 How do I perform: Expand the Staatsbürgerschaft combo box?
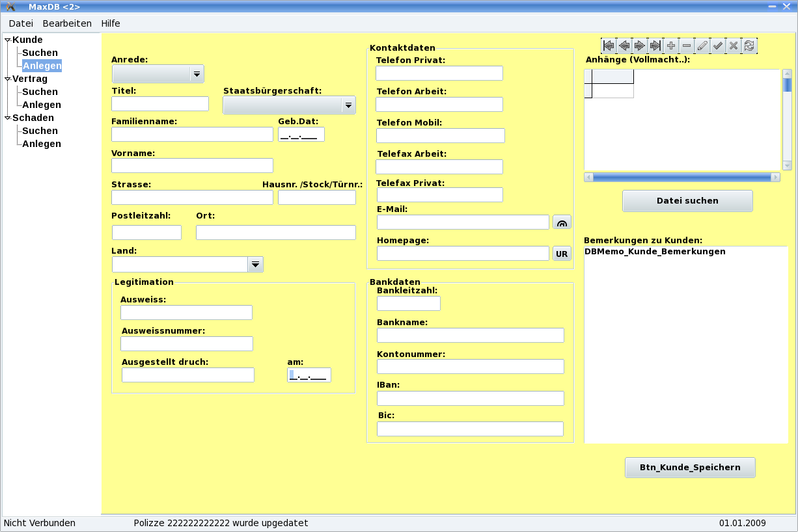tap(348, 105)
